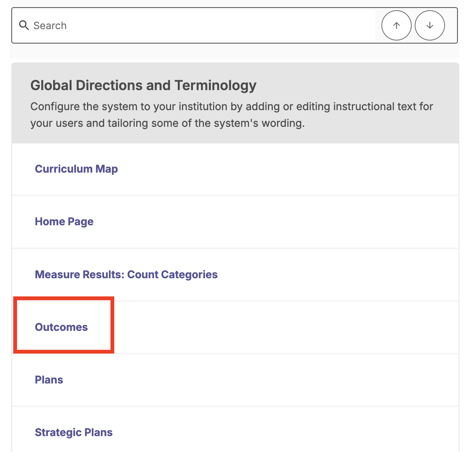
Task: Click the up arrow search navigation button
Action: [x=396, y=25]
